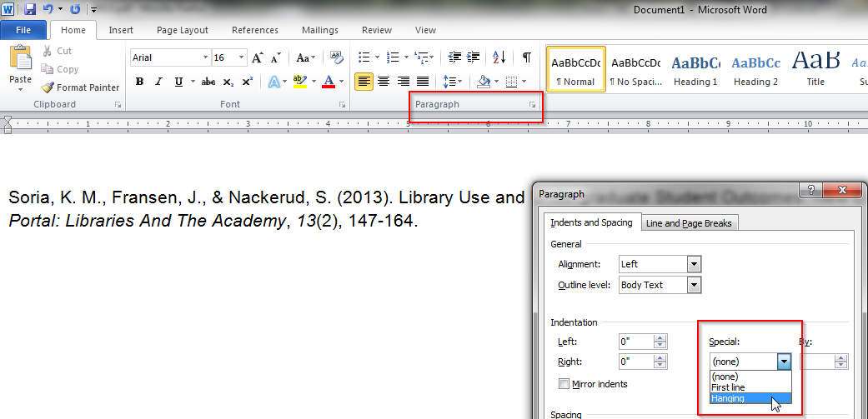The height and width of the screenshot is (419, 868).
Task: Open the Paragraph dialog launcher arrow
Action: click(532, 104)
